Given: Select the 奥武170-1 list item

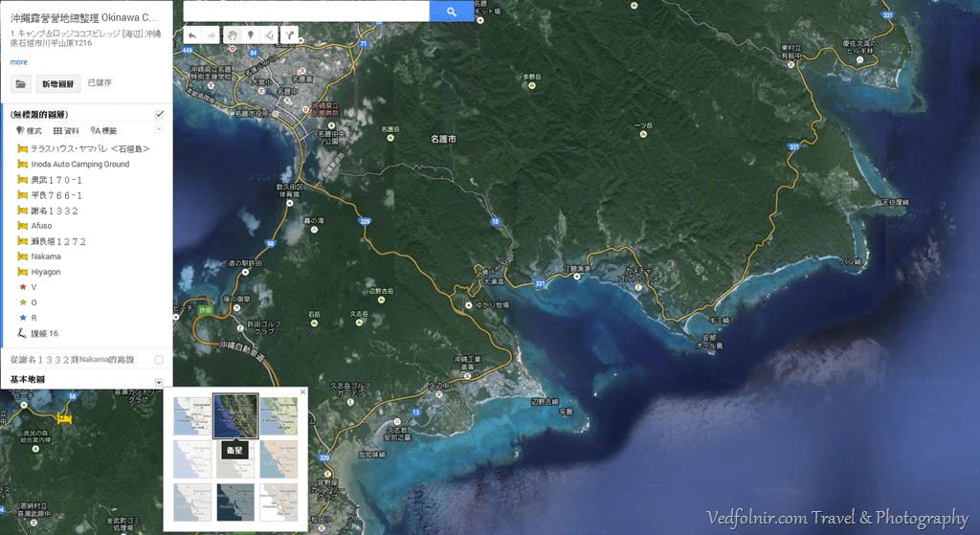Looking at the screenshot, I should tap(56, 180).
